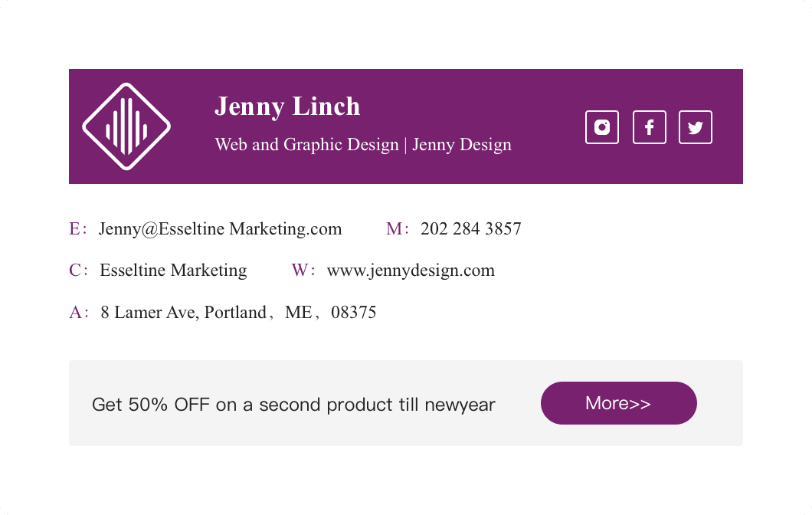Click the 50% OFF promo text
This screenshot has height=515, width=812.
point(293,404)
